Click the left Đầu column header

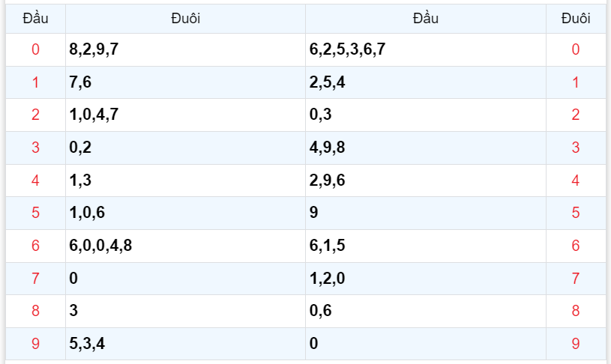tap(35, 18)
